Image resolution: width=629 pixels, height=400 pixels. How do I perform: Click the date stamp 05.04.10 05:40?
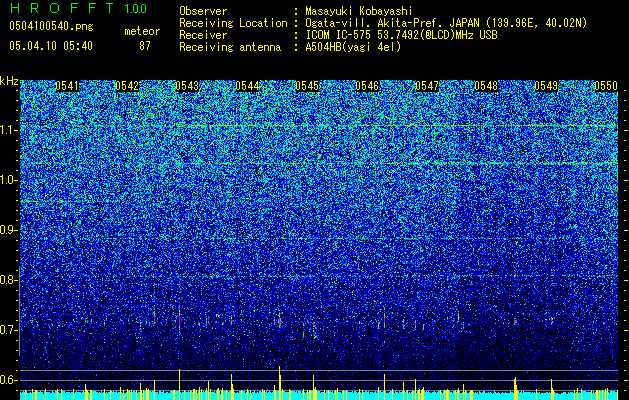pos(51,46)
